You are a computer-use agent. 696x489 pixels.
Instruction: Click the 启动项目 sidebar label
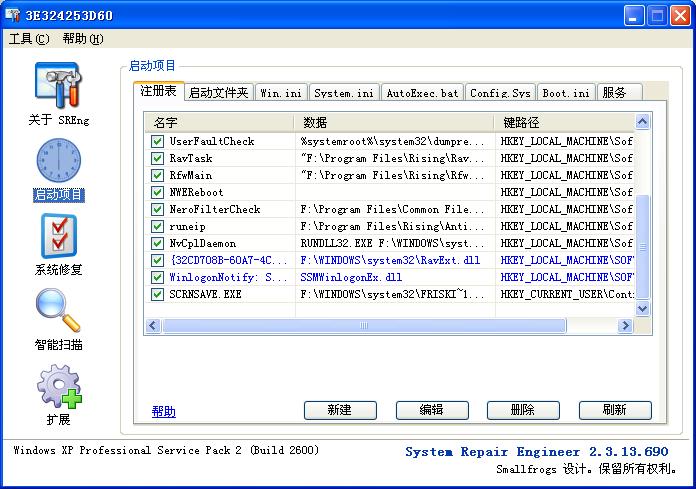[59, 195]
